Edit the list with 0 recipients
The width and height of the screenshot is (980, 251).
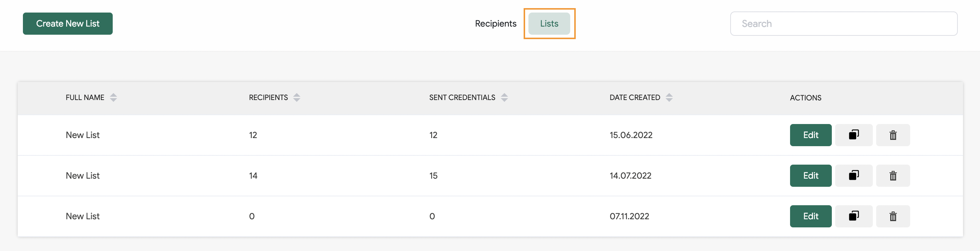[810, 216]
